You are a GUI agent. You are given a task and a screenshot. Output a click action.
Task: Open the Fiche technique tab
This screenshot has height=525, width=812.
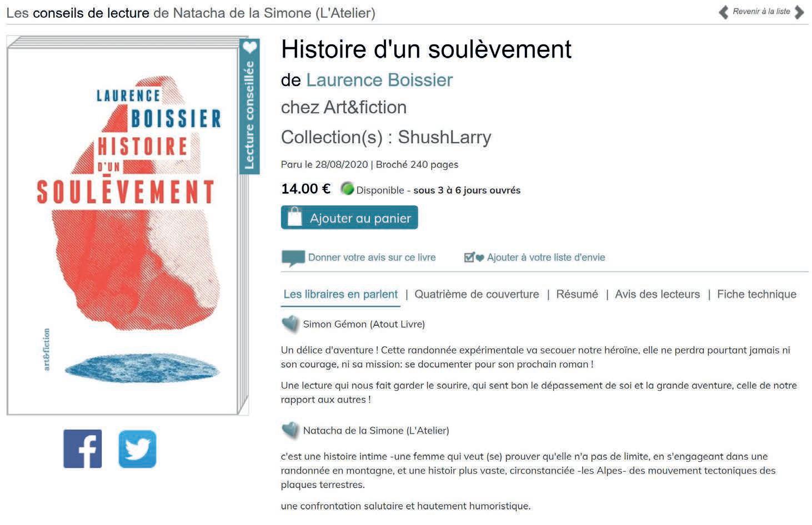[x=756, y=294]
